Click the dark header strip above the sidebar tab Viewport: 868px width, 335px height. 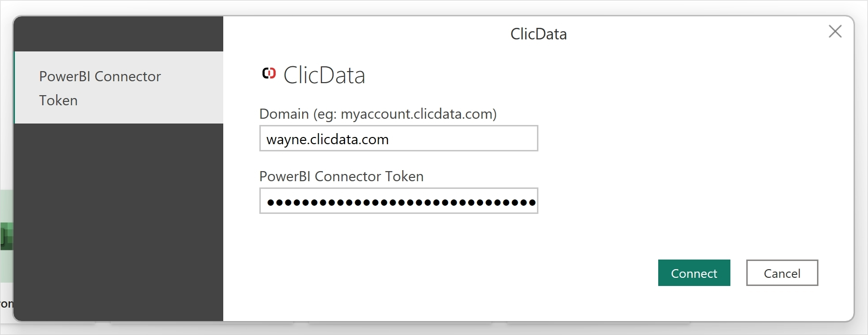[x=118, y=34]
